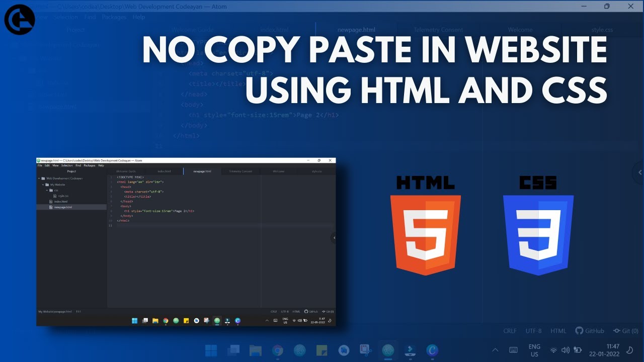Switch to index.html tab in inset window
The height and width of the screenshot is (362, 644).
tap(164, 171)
